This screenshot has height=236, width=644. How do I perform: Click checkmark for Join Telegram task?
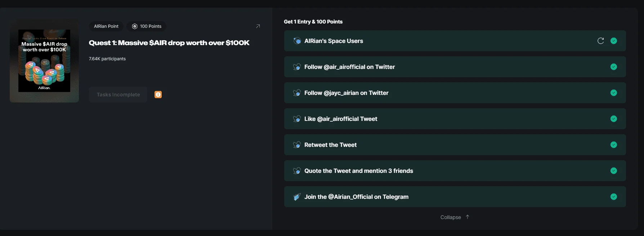click(x=614, y=197)
